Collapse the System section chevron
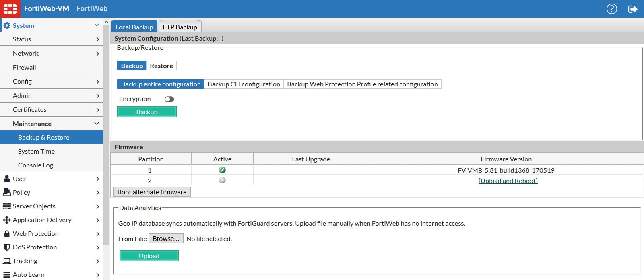The image size is (644, 280). (97, 25)
